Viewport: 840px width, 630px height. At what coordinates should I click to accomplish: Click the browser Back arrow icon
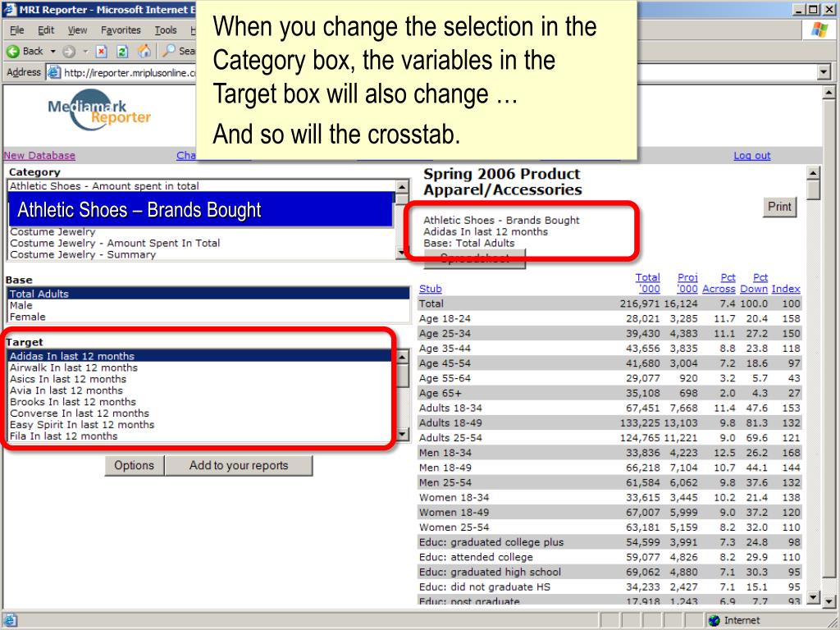coord(13,52)
